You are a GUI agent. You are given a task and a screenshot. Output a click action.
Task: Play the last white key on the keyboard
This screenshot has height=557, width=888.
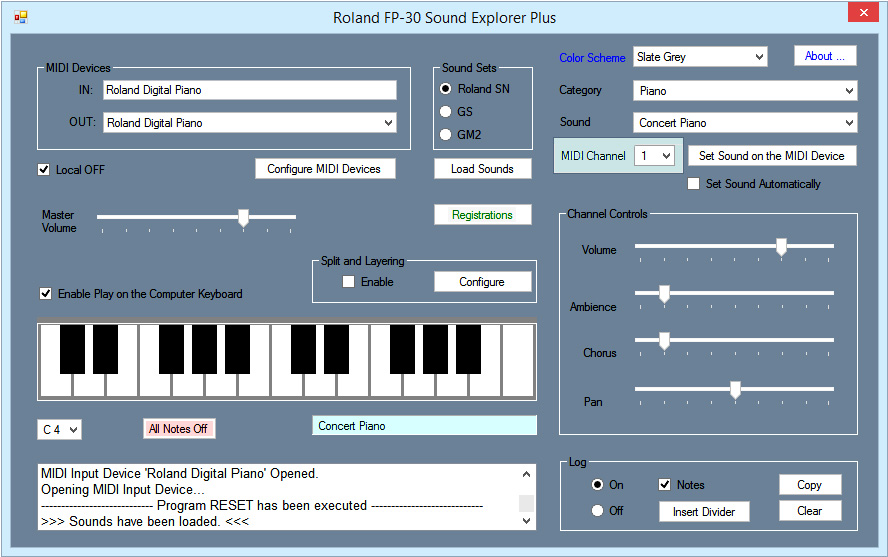point(518,362)
